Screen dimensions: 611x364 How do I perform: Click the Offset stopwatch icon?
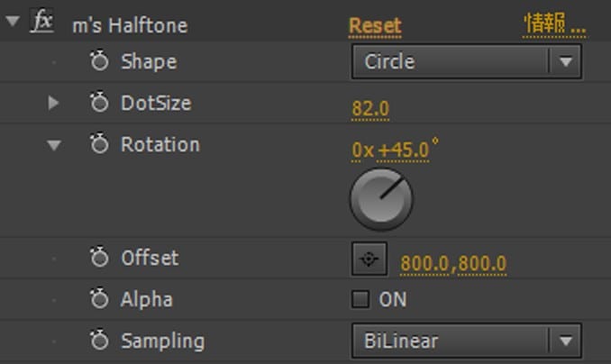[x=99, y=259]
